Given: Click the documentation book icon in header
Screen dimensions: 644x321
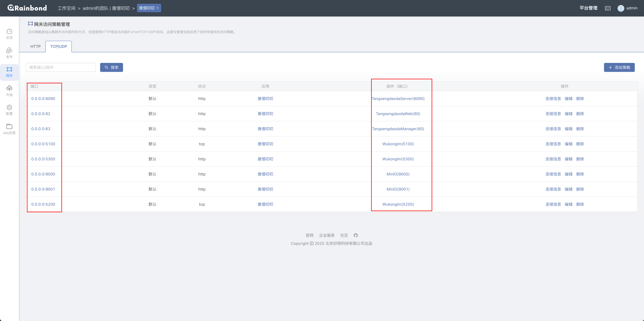Looking at the screenshot, I should 608,8.
